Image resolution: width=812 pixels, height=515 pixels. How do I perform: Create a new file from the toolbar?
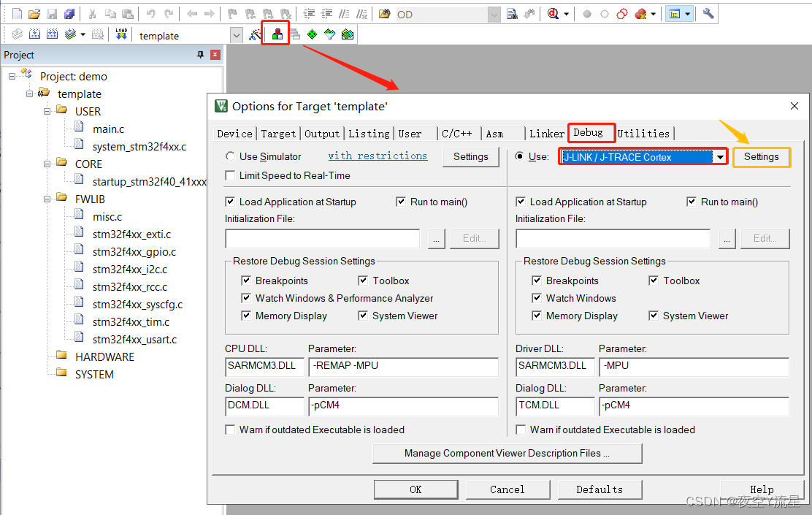pyautogui.click(x=17, y=14)
